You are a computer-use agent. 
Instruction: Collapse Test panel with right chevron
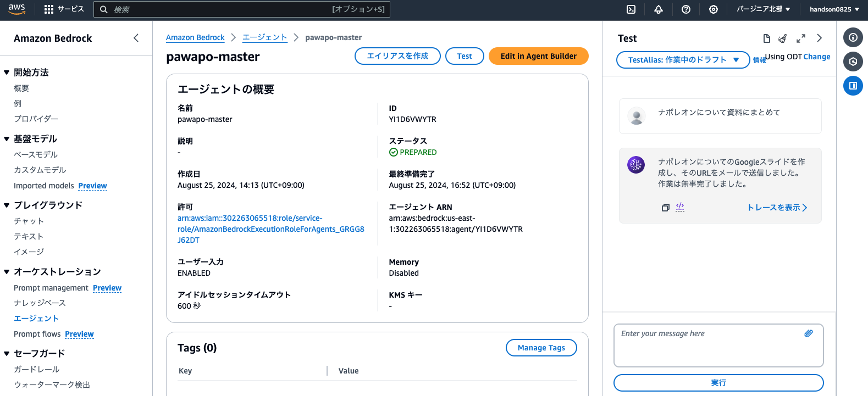point(819,38)
